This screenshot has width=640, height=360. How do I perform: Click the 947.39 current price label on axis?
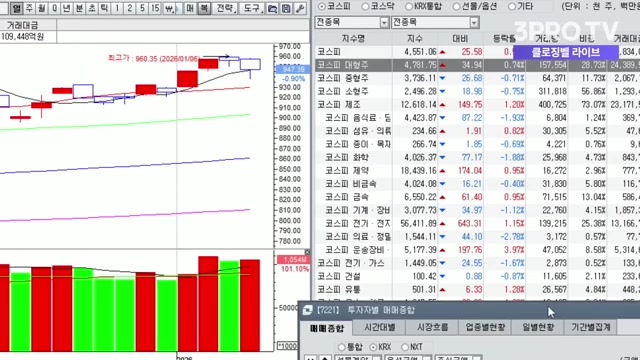(293, 69)
